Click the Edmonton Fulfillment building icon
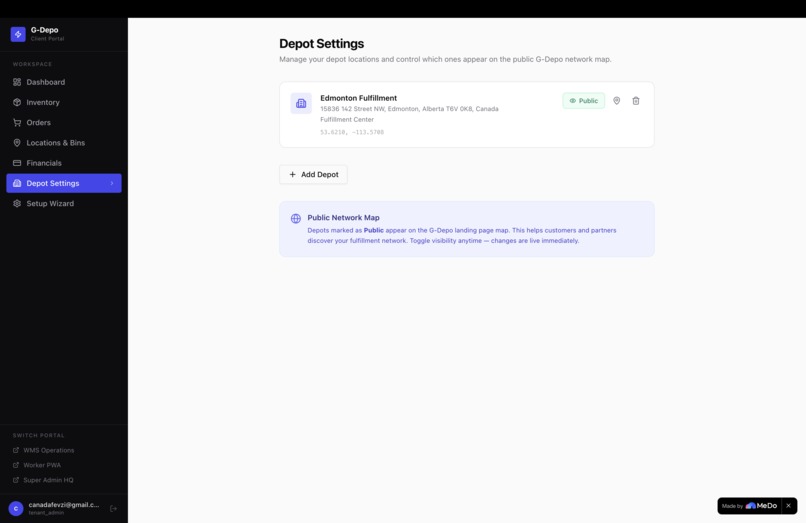 pos(301,103)
